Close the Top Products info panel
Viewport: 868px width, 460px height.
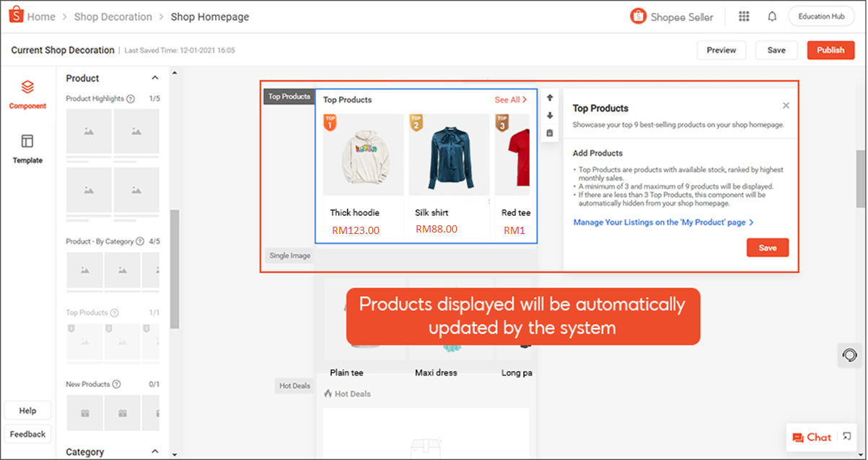pyautogui.click(x=786, y=105)
